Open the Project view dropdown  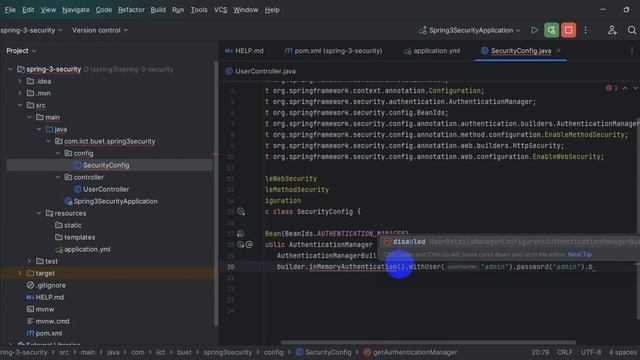click(x=21, y=51)
